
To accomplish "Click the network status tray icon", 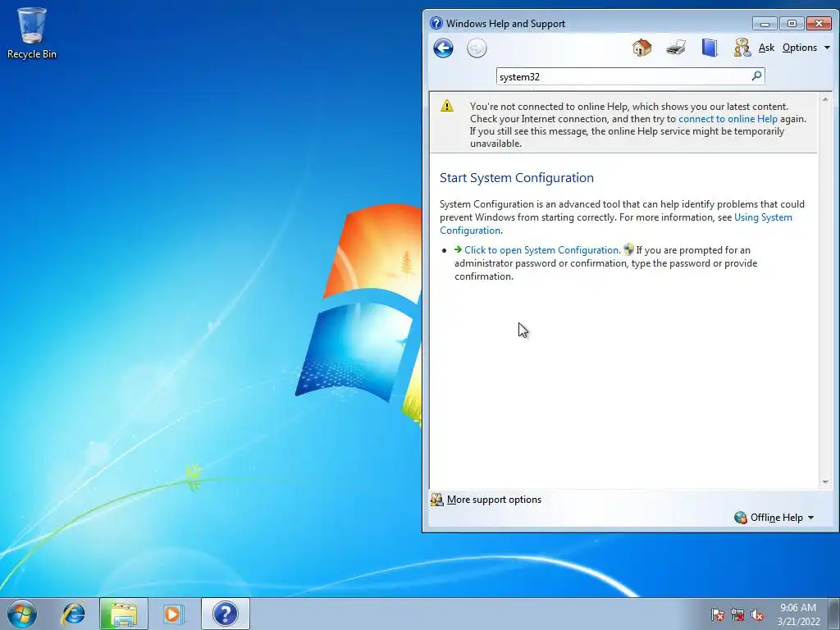I will pyautogui.click(x=737, y=615).
